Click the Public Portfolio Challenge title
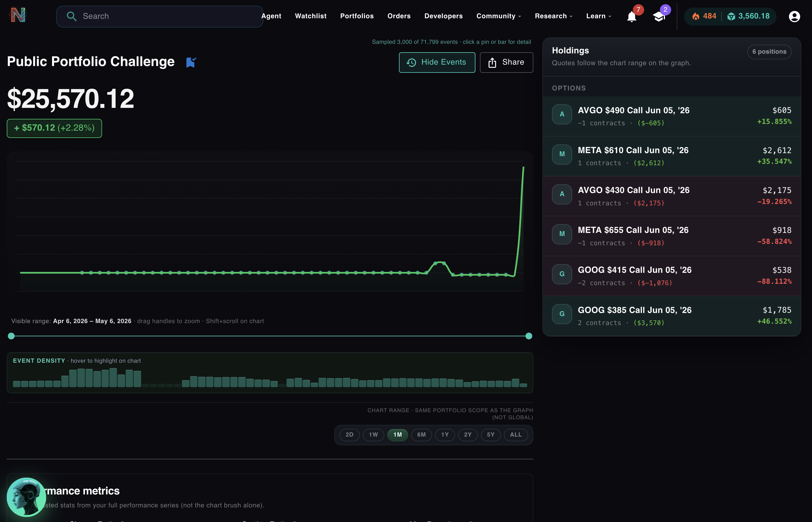The width and height of the screenshot is (812, 522). [x=91, y=62]
